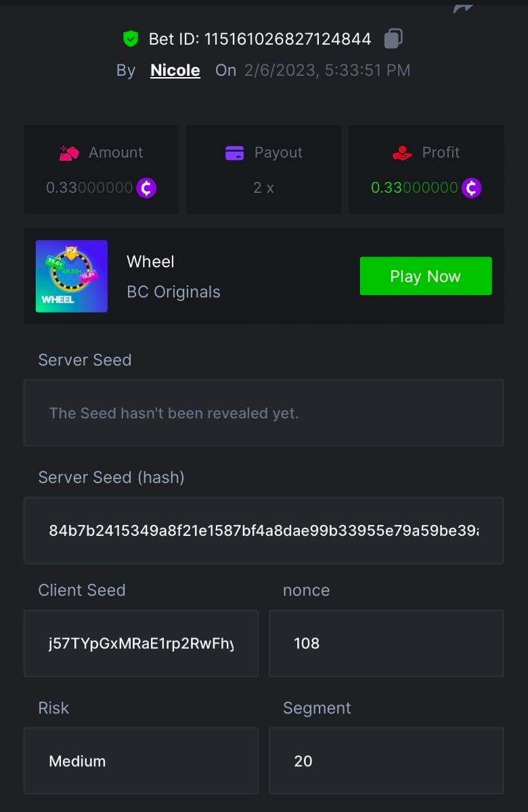
Task: Click the nonce field showing 108
Action: (386, 643)
